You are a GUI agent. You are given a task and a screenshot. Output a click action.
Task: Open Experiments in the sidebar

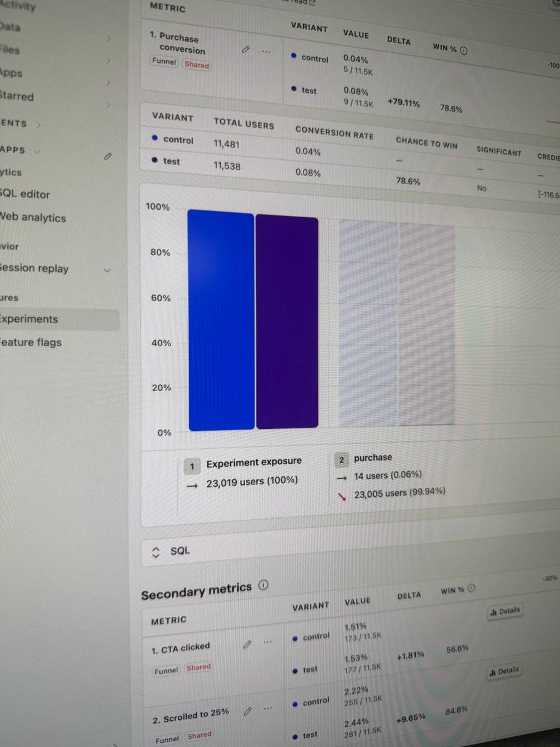coord(29,319)
